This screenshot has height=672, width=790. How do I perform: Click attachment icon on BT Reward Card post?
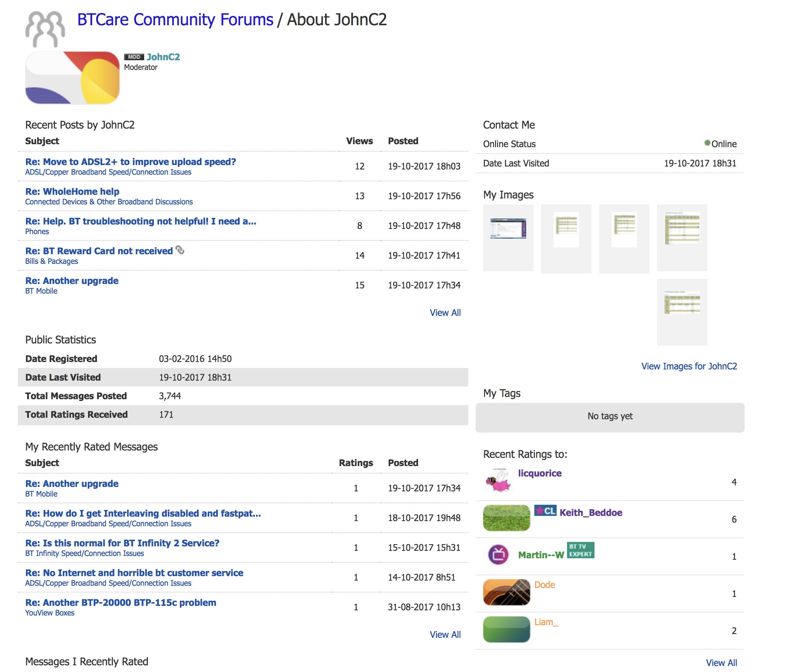(x=180, y=250)
